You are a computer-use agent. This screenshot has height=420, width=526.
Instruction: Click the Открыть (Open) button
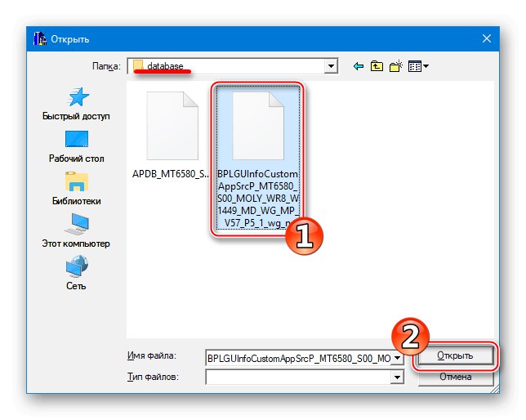[456, 356]
